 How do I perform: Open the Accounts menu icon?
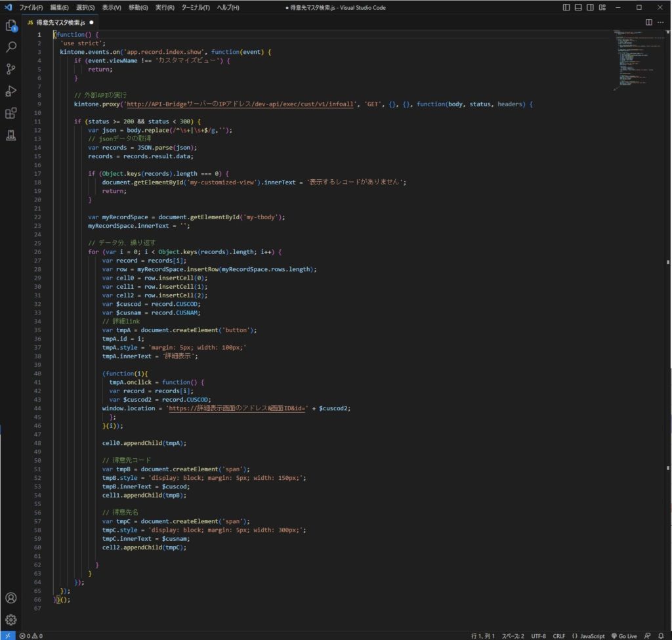click(10, 598)
